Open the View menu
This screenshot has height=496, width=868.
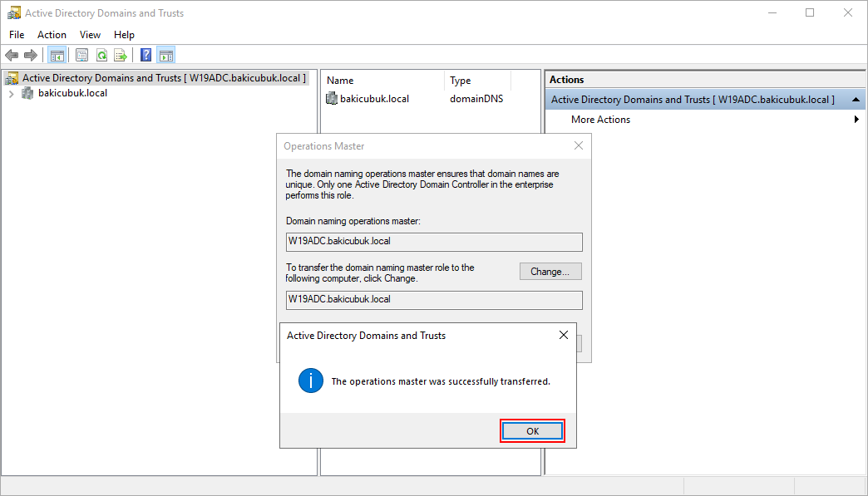pos(90,35)
